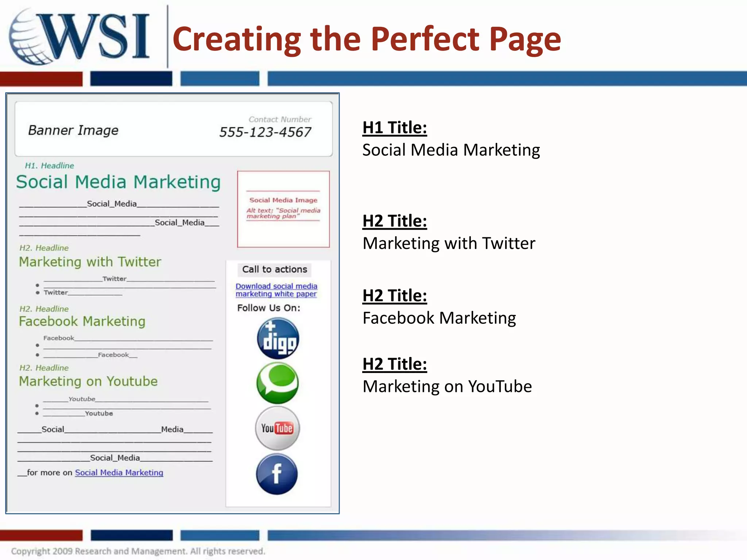Click the green Marketing on Youtube headline

88,381
